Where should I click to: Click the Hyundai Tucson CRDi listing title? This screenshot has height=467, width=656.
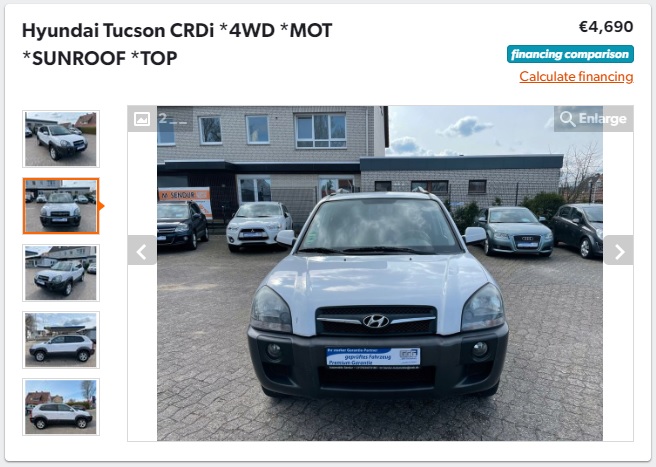tap(177, 44)
